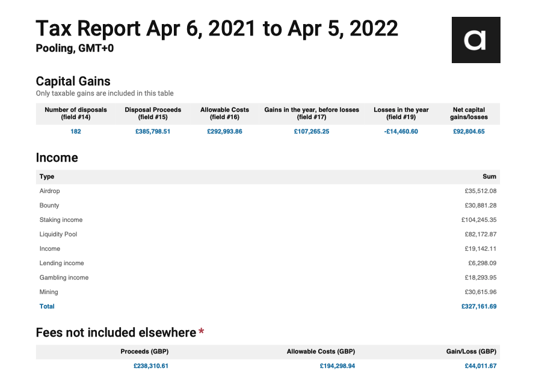Click Losses in the year -£14,460.60

pos(401,132)
